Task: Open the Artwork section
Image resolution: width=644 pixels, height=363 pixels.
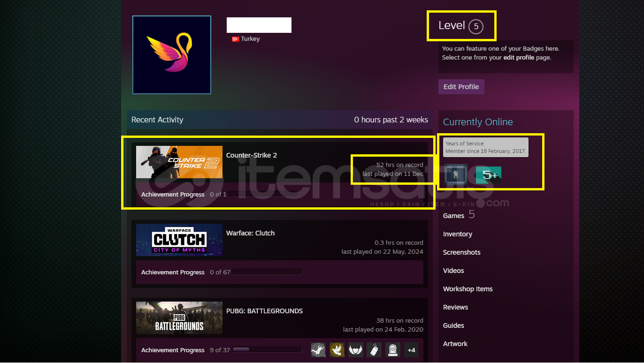Action: (455, 344)
